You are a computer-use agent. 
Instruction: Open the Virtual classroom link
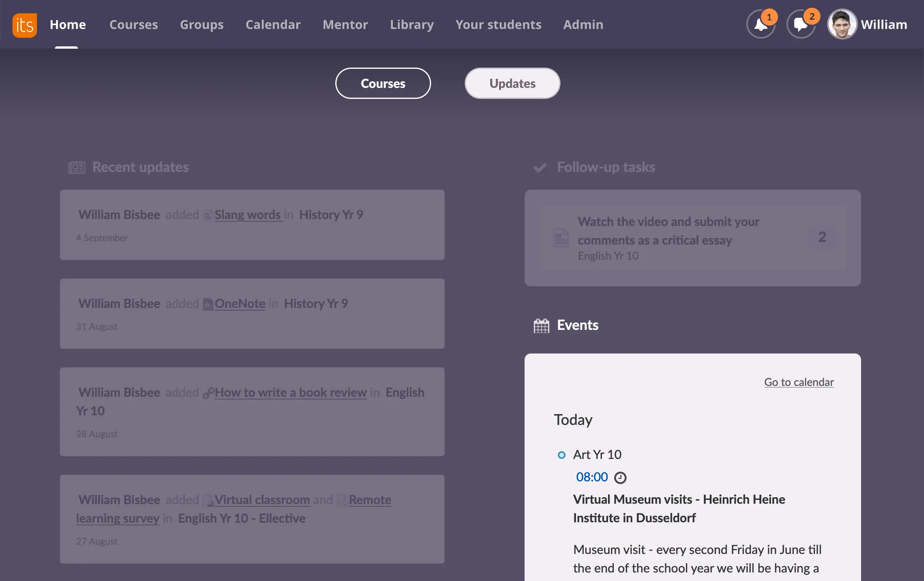point(262,500)
